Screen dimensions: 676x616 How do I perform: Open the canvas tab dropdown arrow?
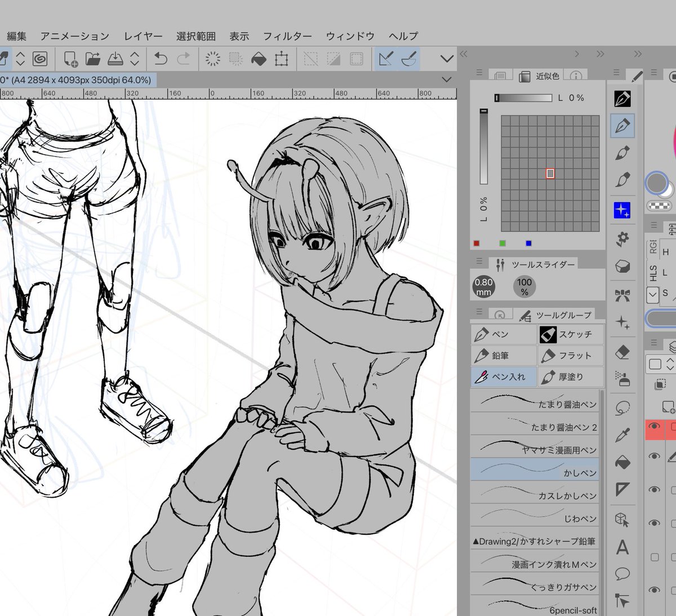click(x=447, y=79)
